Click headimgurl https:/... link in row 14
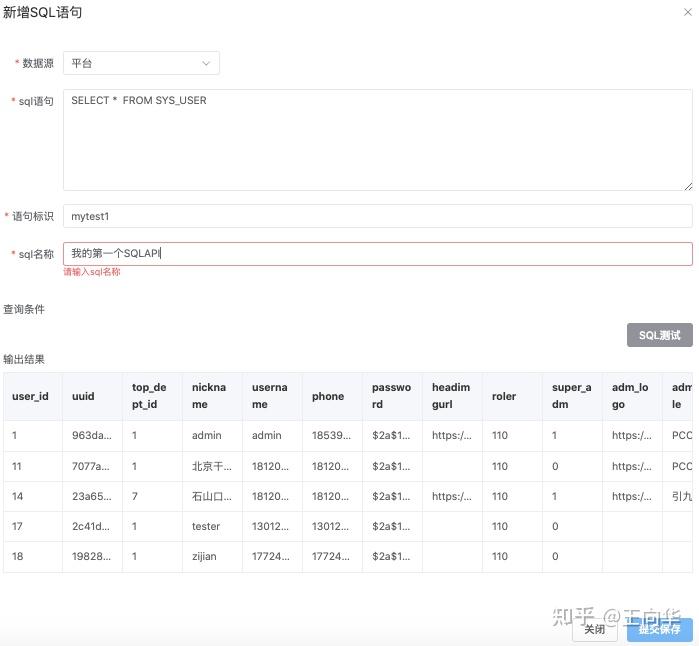 pyautogui.click(x=452, y=496)
